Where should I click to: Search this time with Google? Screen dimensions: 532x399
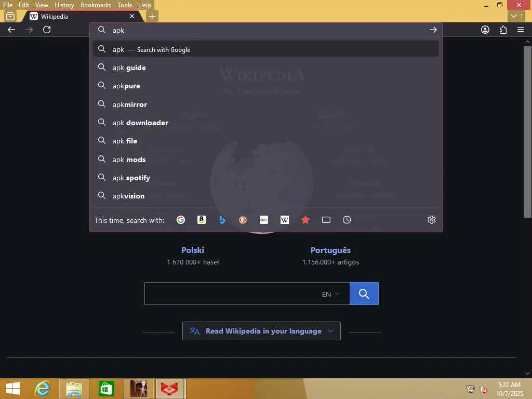pyautogui.click(x=181, y=220)
